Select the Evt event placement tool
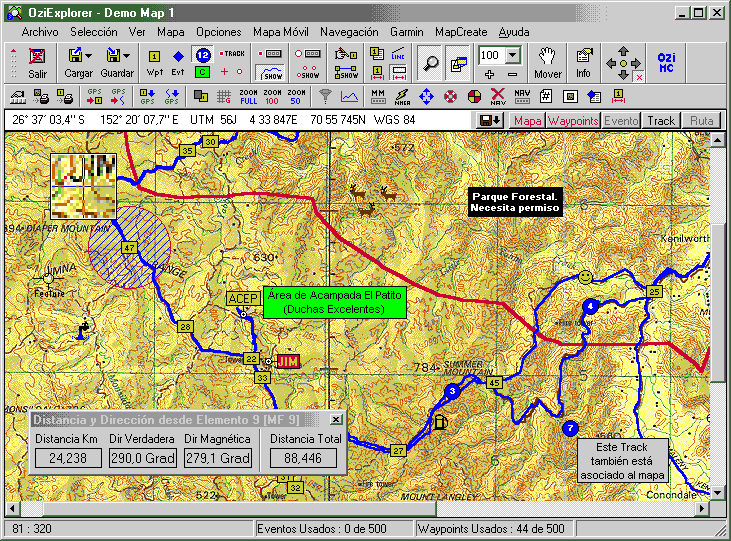The image size is (731, 541). click(x=178, y=63)
